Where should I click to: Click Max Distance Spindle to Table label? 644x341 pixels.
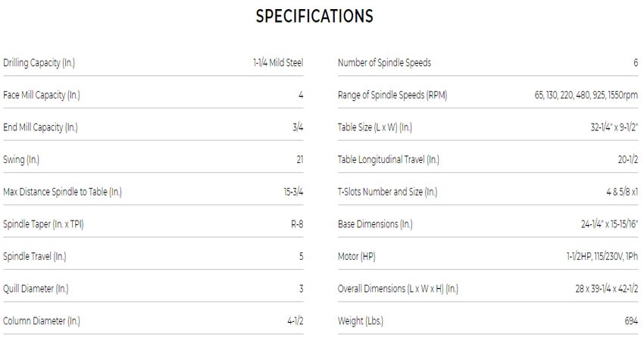[x=62, y=192]
